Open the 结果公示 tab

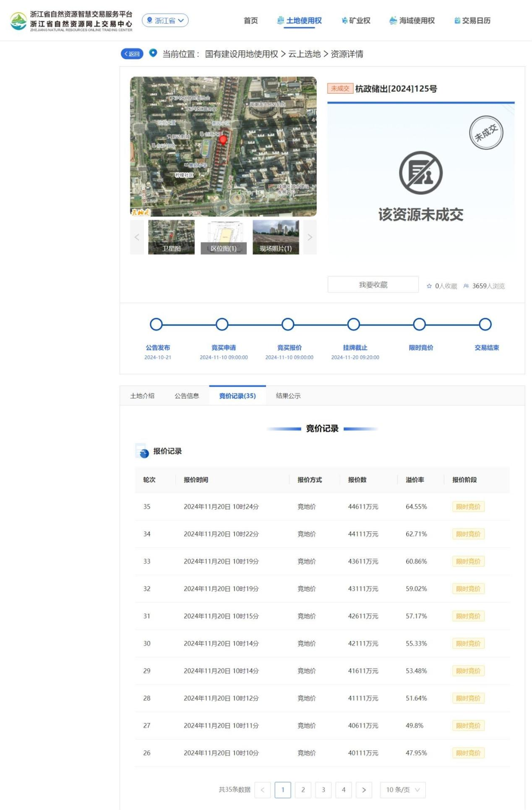tap(288, 396)
